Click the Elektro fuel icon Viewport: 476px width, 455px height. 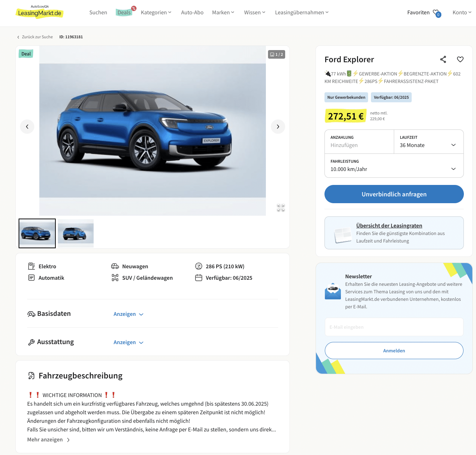31,266
